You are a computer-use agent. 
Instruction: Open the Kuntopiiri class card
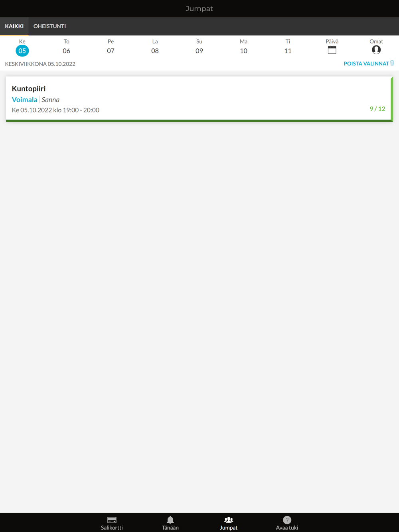click(199, 99)
